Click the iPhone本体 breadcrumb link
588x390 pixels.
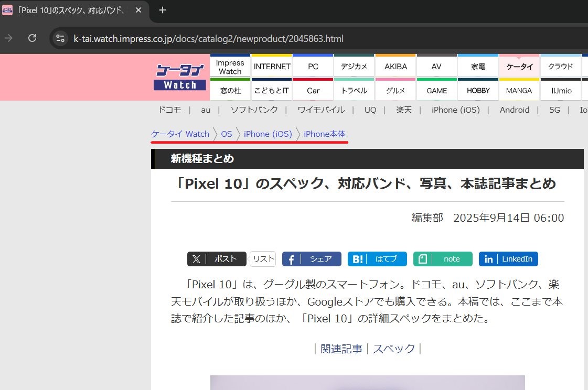coord(324,134)
